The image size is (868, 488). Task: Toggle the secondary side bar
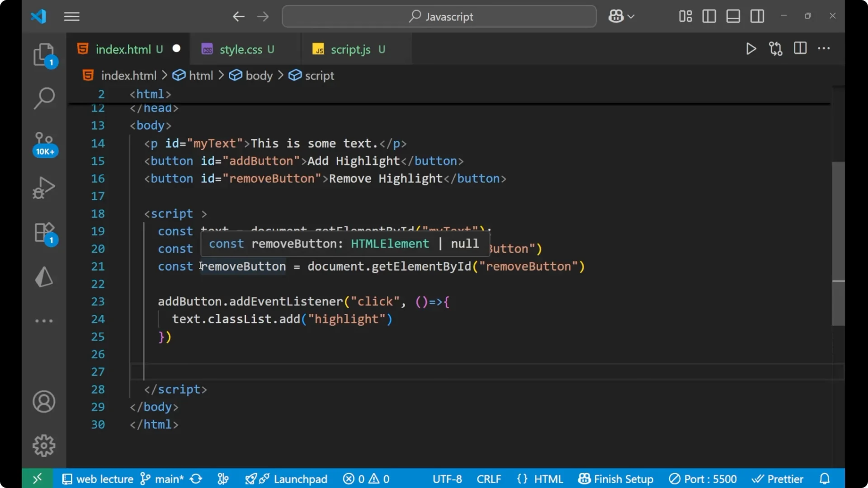tap(757, 16)
